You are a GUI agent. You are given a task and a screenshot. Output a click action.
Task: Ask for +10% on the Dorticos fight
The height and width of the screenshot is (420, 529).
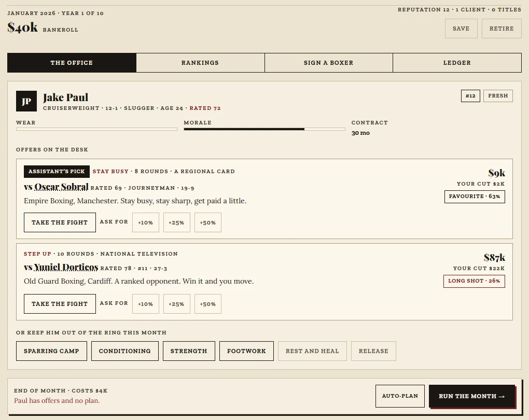145,304
